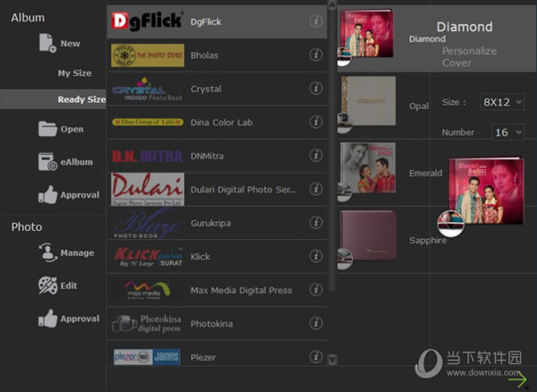Viewport: 537px width, 392px height.
Task: Click the Dina Group of Labs logo
Action: click(x=148, y=122)
